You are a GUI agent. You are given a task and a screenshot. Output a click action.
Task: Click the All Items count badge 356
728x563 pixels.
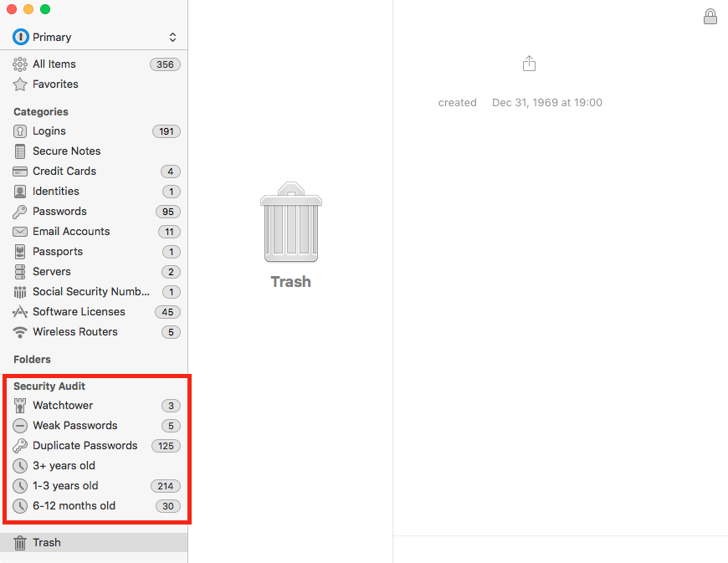[165, 64]
